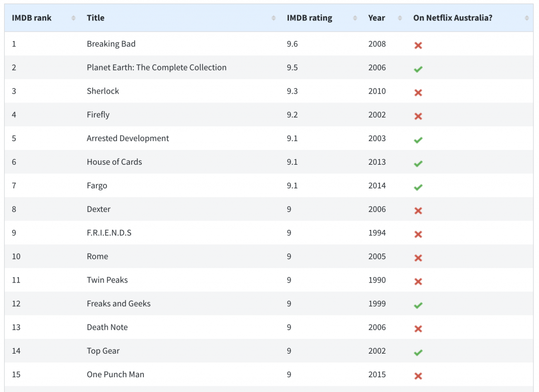
Task: Select Planet Earth: The Complete Collection title
Action: tap(156, 67)
